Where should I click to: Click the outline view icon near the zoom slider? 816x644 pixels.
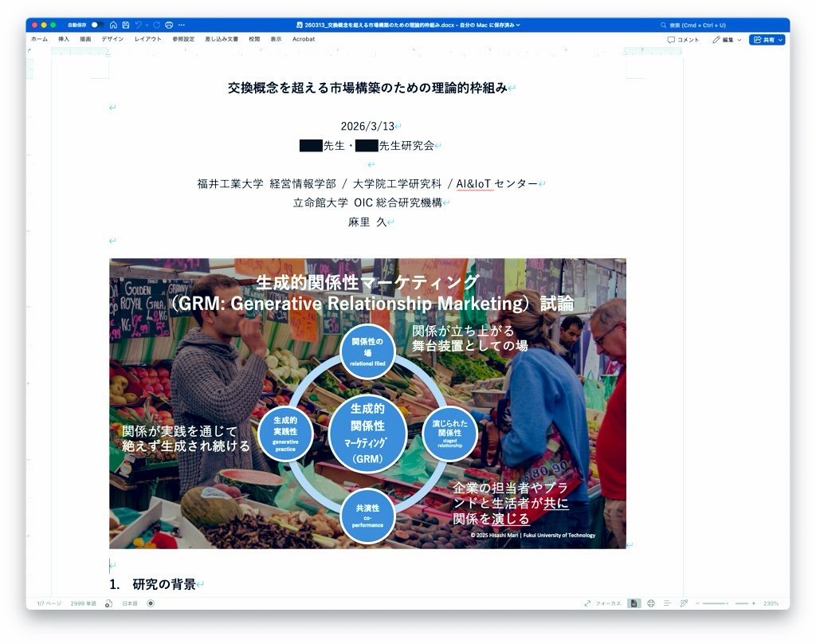tap(667, 603)
